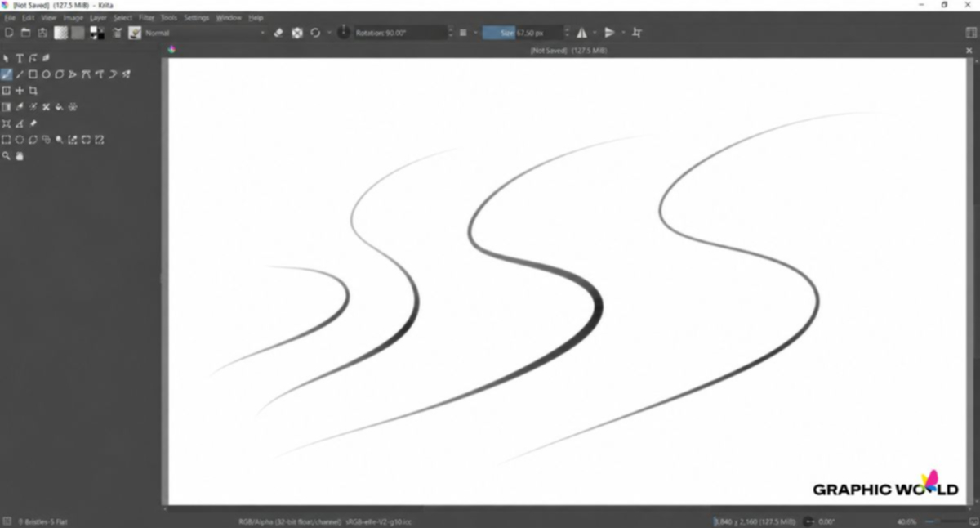The width and height of the screenshot is (980, 528).
Task: Toggle horizontal mirror tool
Action: point(581,33)
